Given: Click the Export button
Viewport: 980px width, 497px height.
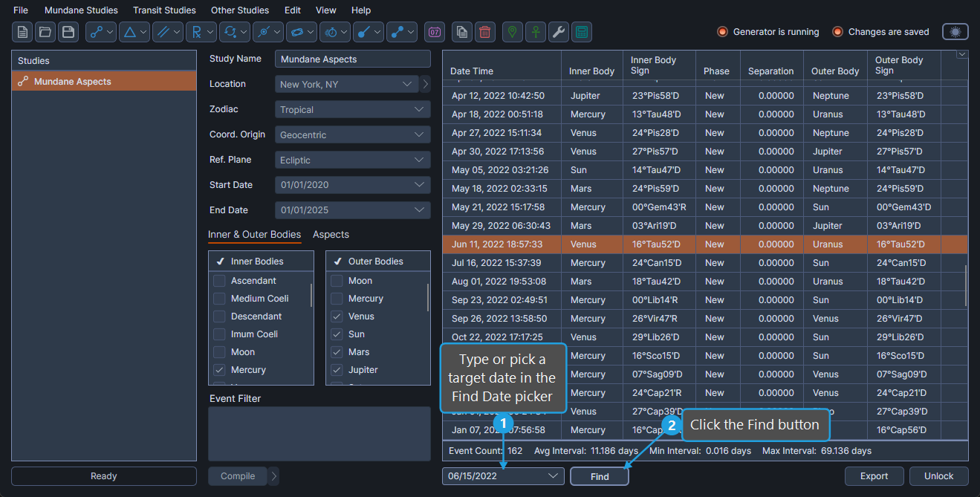Looking at the screenshot, I should click(x=874, y=476).
